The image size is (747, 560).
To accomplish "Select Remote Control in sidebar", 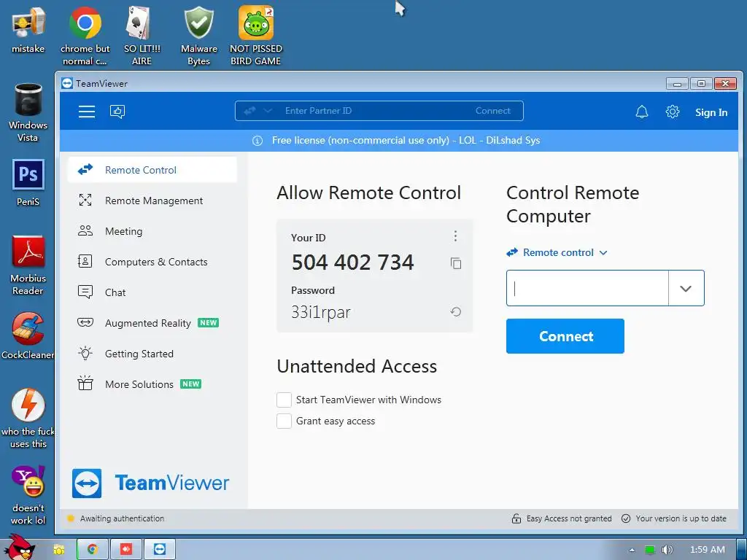I will pyautogui.click(x=152, y=169).
